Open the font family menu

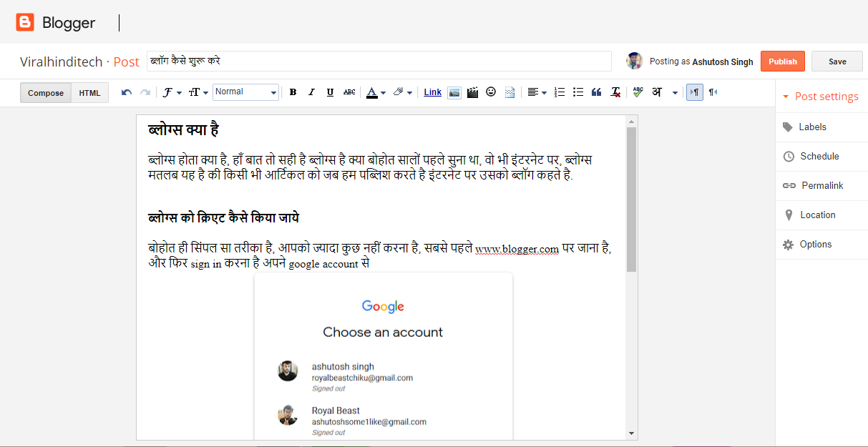pos(172,92)
